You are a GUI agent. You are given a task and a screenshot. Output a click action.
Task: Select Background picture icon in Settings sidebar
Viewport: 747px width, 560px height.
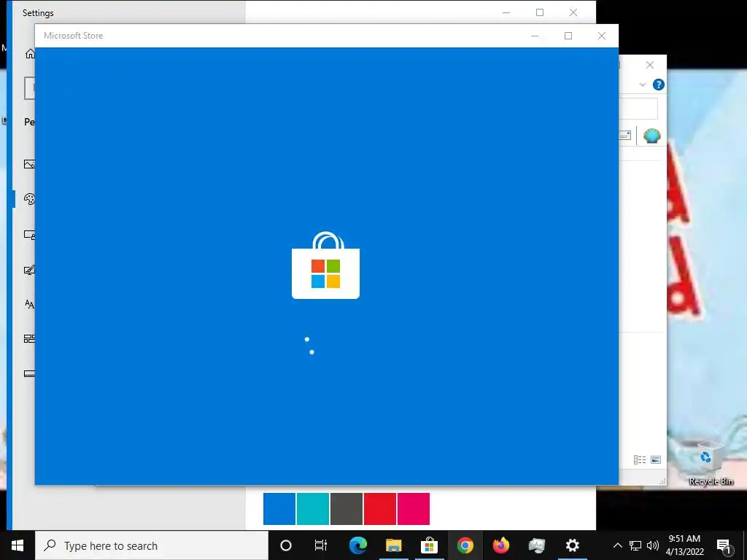click(x=29, y=164)
